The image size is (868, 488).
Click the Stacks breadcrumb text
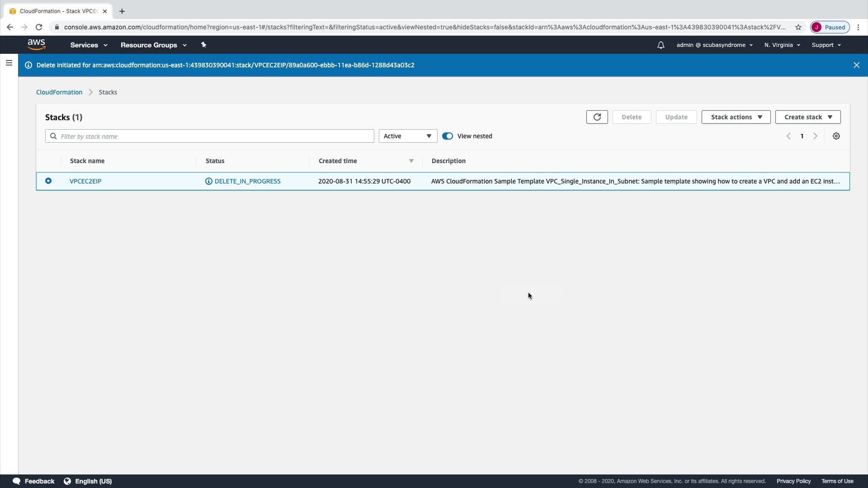pyautogui.click(x=108, y=92)
